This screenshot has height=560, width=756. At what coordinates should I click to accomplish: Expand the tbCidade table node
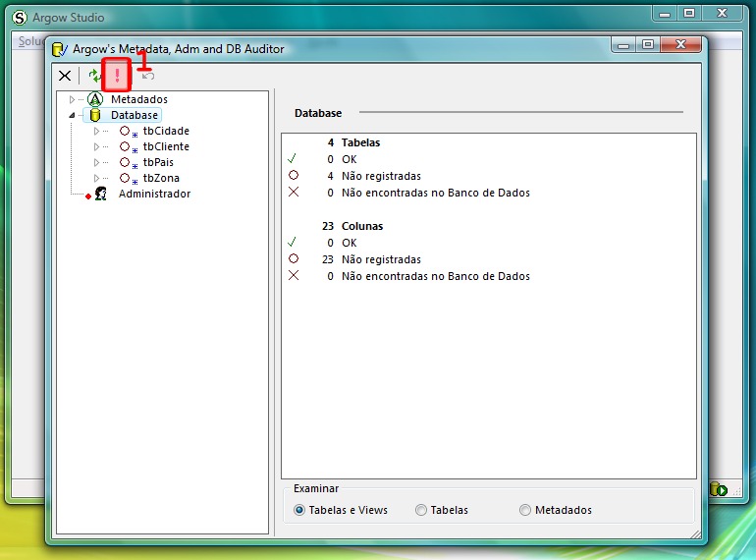click(96, 132)
